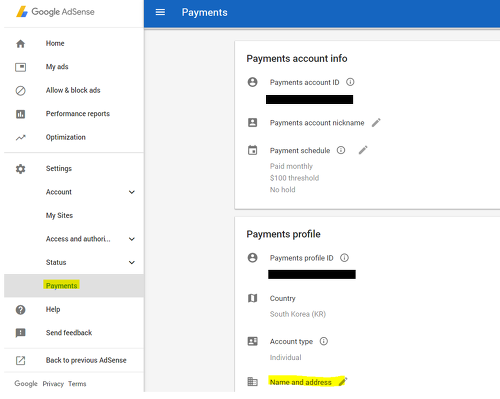500x399 pixels.
Task: Show info icon next to Account type
Action: (x=324, y=341)
